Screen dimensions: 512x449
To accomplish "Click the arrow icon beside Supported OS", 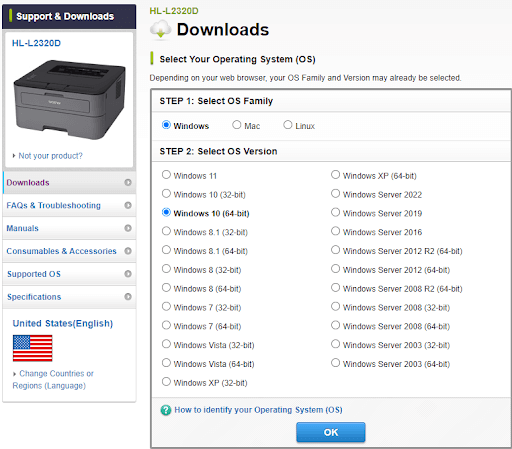I will pos(128,274).
